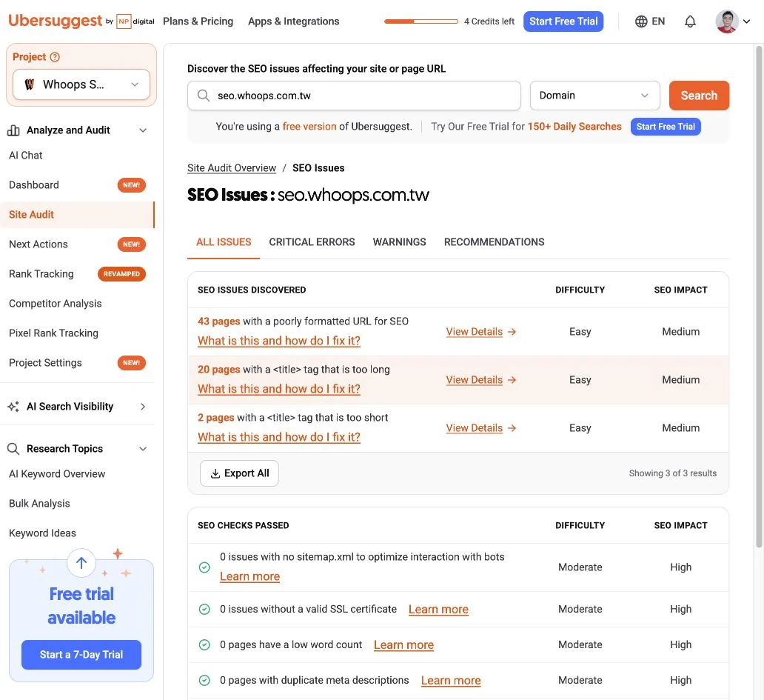
Task: Open Project Settings in sidebar
Action: (45, 363)
